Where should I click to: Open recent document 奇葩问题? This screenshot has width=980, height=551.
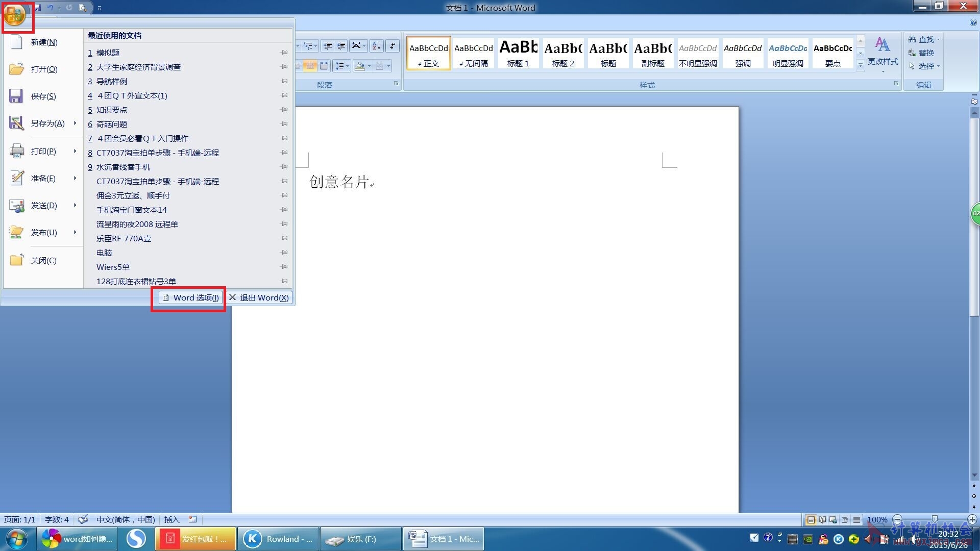click(x=112, y=124)
